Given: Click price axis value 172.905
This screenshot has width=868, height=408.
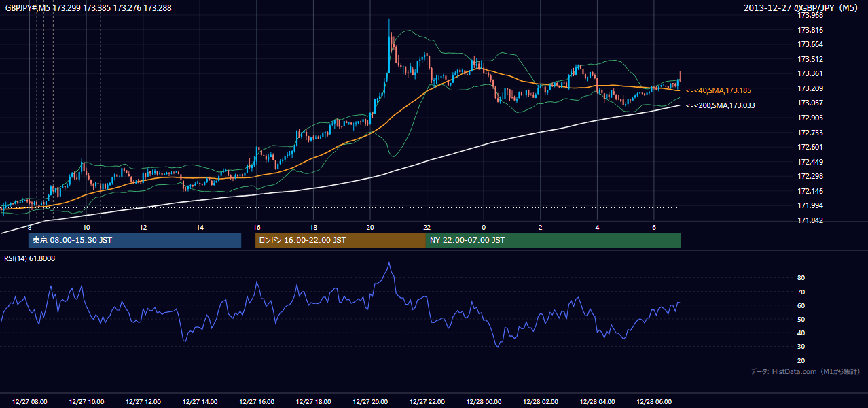Looking at the screenshot, I should pos(810,118).
